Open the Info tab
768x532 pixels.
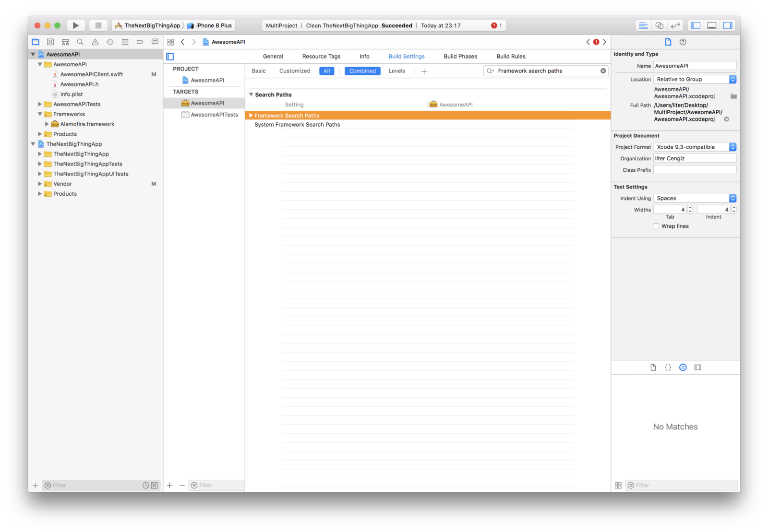tap(364, 57)
